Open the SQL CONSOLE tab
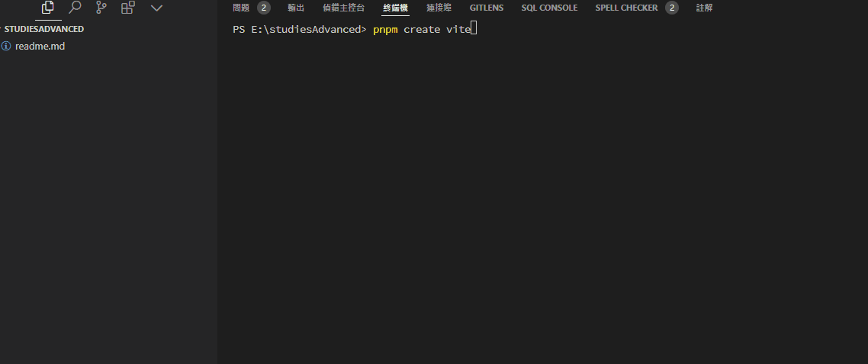 click(549, 8)
